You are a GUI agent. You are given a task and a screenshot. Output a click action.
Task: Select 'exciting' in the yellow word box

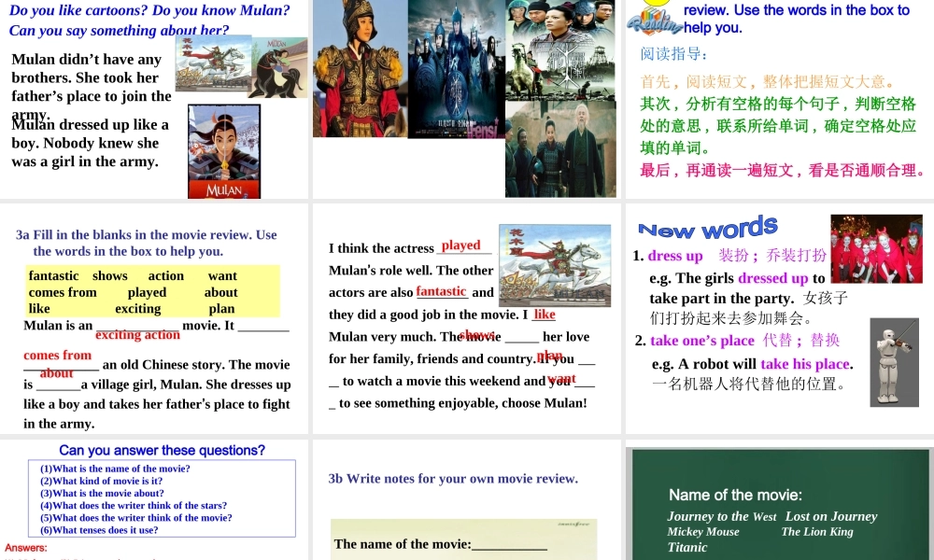(137, 308)
